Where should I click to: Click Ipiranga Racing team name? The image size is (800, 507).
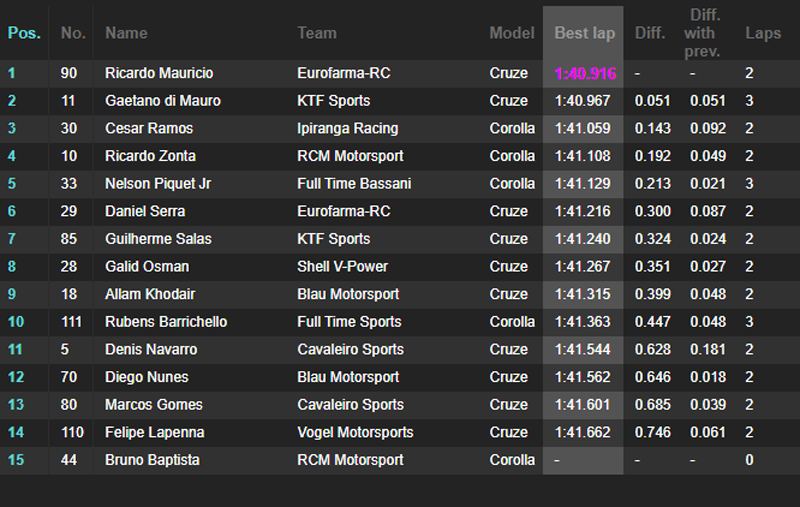[348, 128]
